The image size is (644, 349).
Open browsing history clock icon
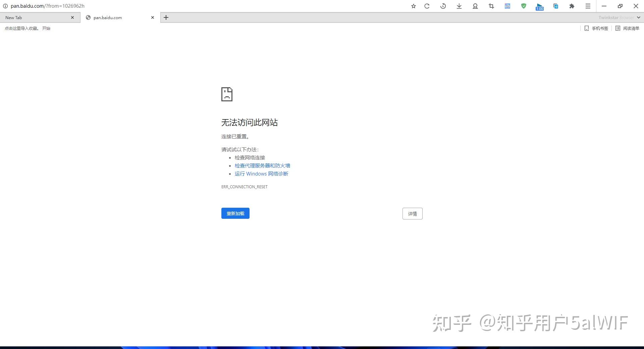(x=443, y=6)
